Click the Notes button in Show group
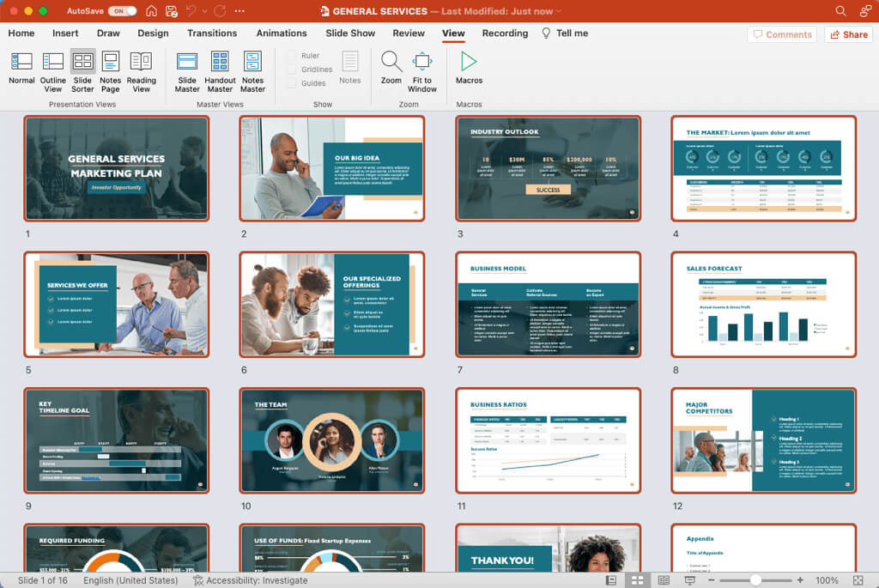879x588 pixels. coord(350,68)
